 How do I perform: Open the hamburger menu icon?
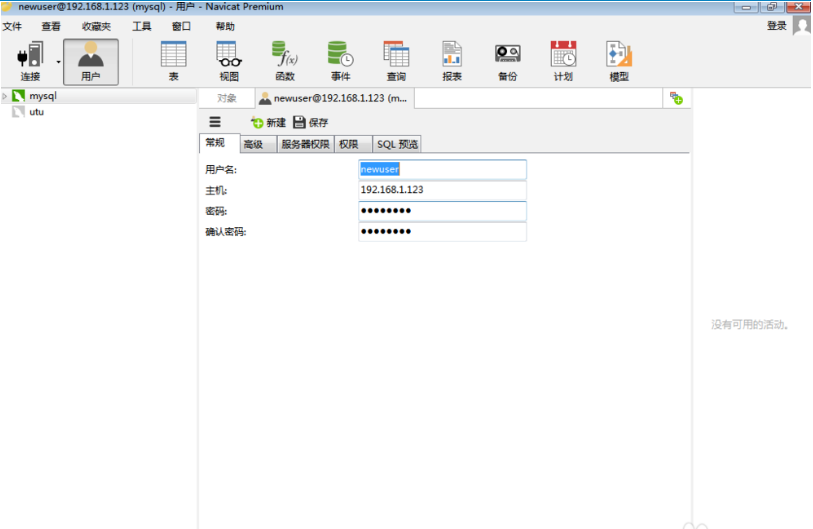coord(215,122)
